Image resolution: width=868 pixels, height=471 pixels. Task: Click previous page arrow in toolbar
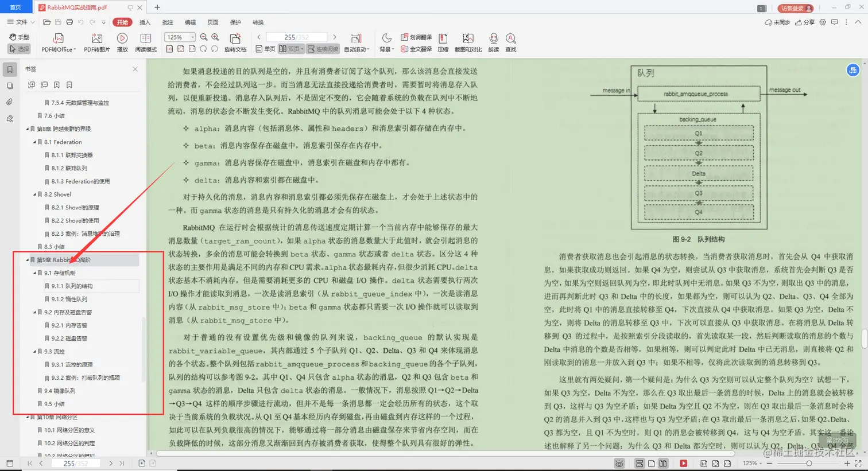pos(259,37)
